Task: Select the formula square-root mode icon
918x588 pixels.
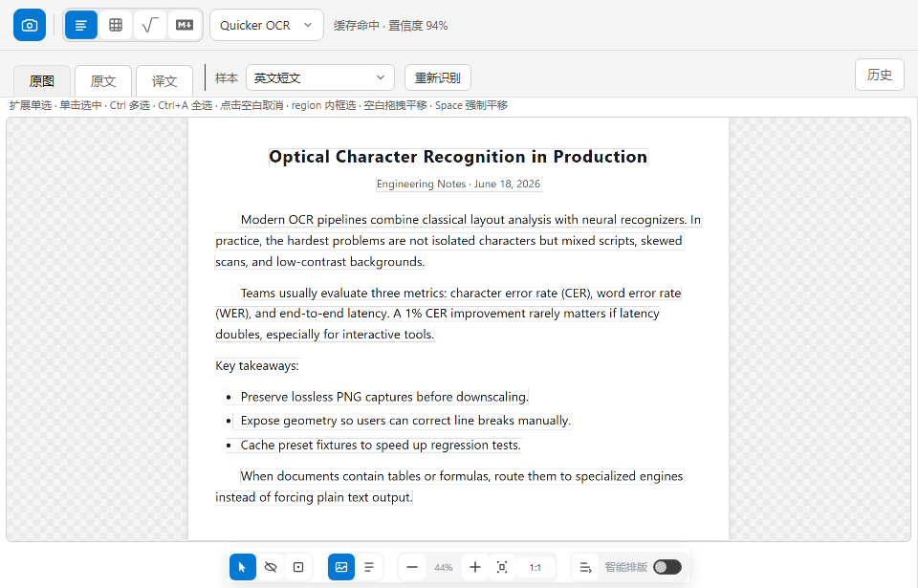Action: pos(150,25)
